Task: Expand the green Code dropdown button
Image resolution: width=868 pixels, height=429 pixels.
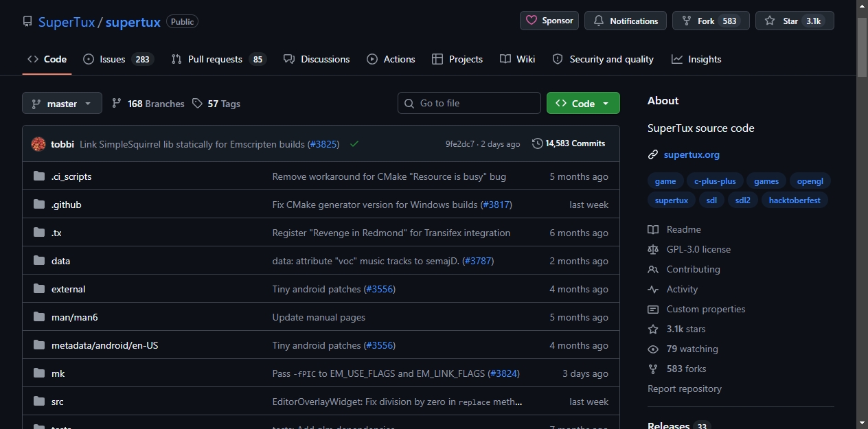Action: [583, 103]
